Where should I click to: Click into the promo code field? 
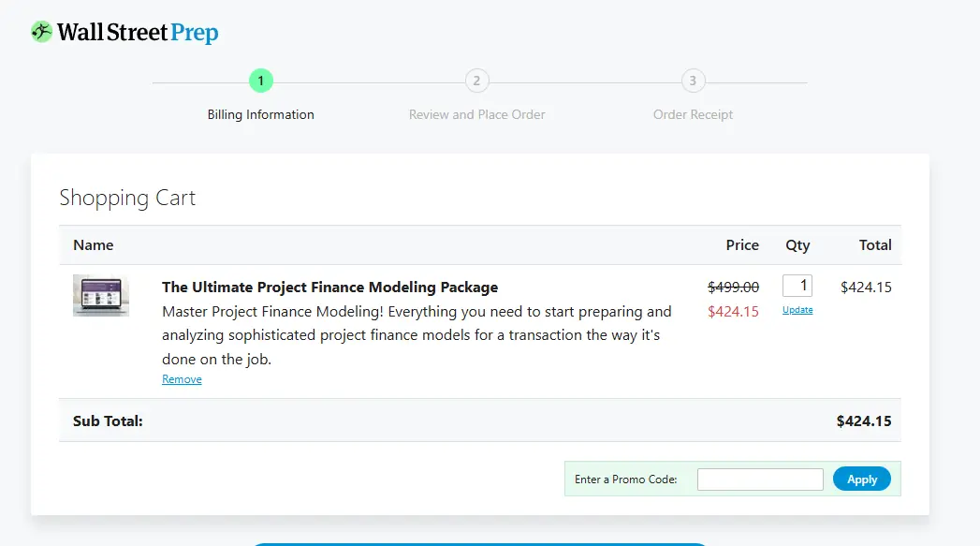click(x=760, y=480)
